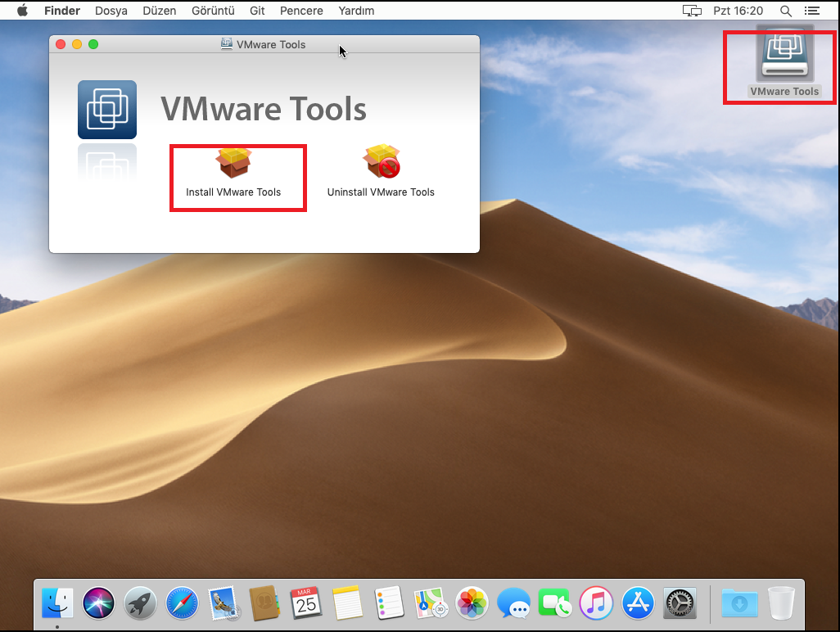Open the Apple menu

click(22, 11)
